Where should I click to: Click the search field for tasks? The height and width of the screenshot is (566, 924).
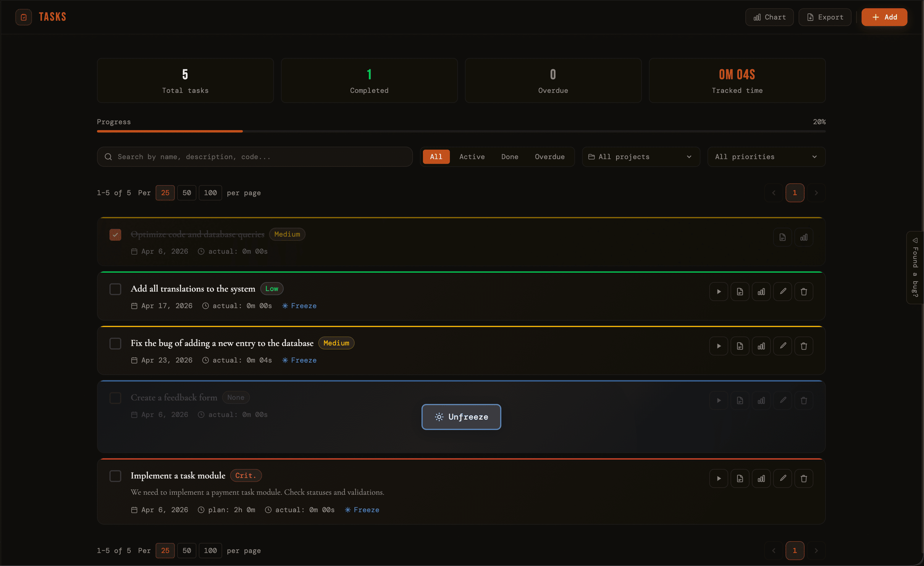(255, 157)
